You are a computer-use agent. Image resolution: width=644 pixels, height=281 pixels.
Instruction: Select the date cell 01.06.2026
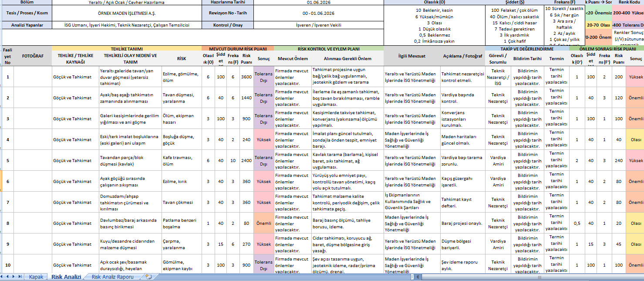tap(318, 2)
